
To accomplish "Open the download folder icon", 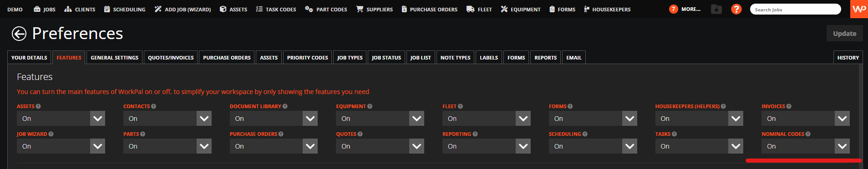I will tap(716, 9).
